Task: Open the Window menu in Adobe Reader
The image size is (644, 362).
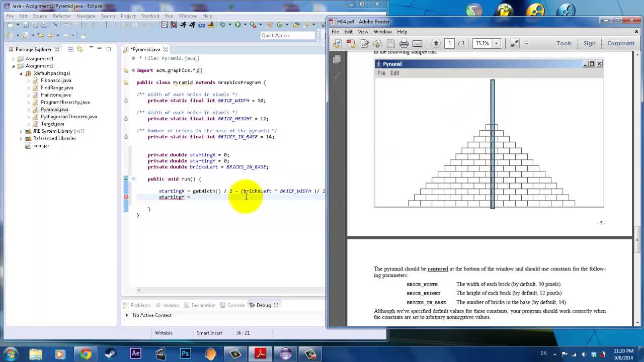Action: tap(382, 32)
